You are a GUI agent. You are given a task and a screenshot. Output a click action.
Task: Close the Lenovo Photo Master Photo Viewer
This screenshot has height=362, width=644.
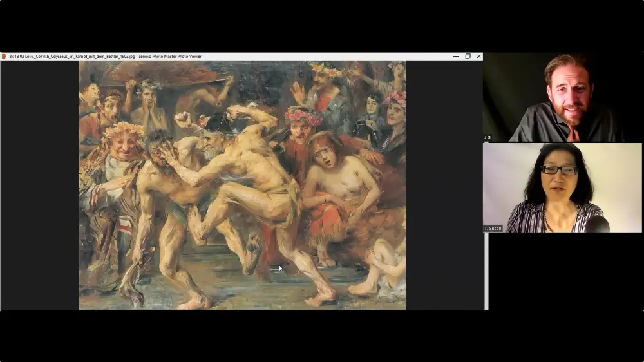click(x=478, y=56)
